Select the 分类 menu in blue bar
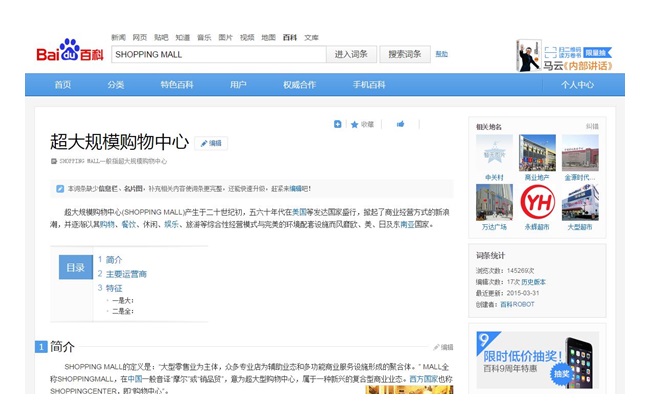Viewport: 650px width, 419px height. [116, 85]
